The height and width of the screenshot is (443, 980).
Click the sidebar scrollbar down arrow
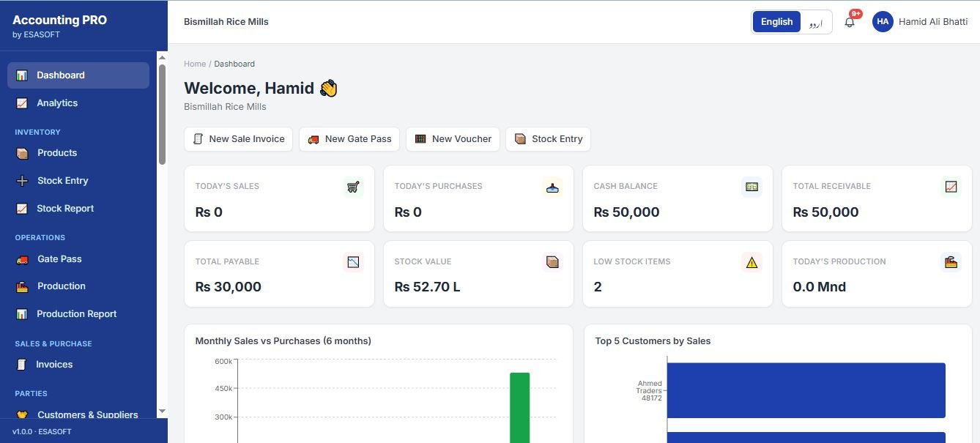(x=162, y=412)
